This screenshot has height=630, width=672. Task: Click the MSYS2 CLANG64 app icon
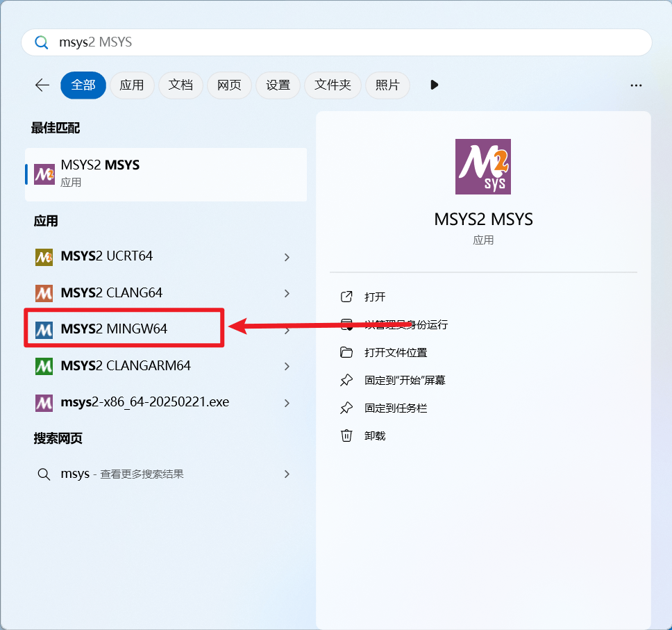44,293
